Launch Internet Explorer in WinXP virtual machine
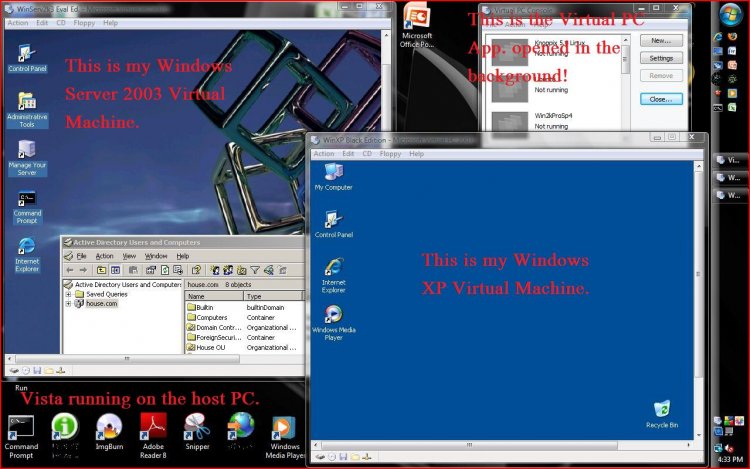Screen dimensions: 750x469 [x=333, y=275]
